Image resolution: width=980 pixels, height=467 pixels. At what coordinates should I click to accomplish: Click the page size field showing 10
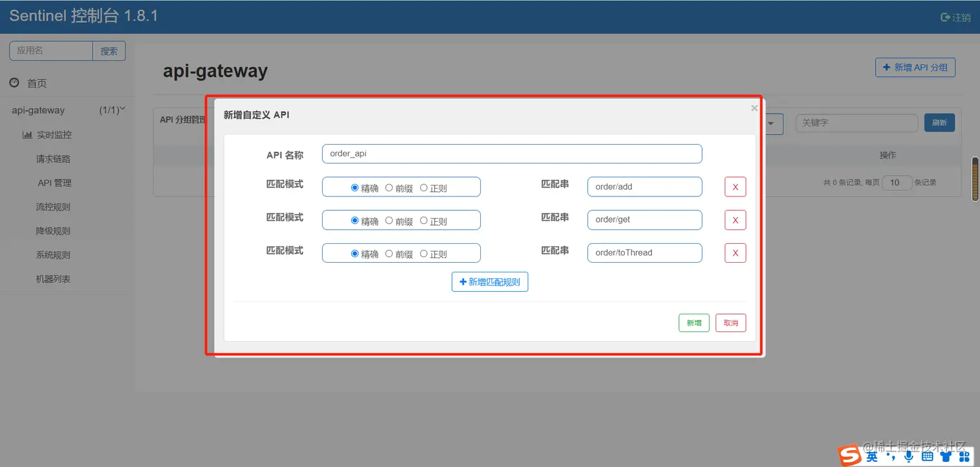click(x=896, y=183)
